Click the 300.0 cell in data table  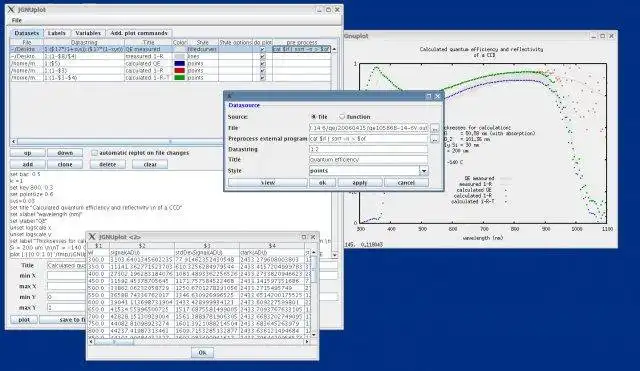pyautogui.click(x=98, y=260)
